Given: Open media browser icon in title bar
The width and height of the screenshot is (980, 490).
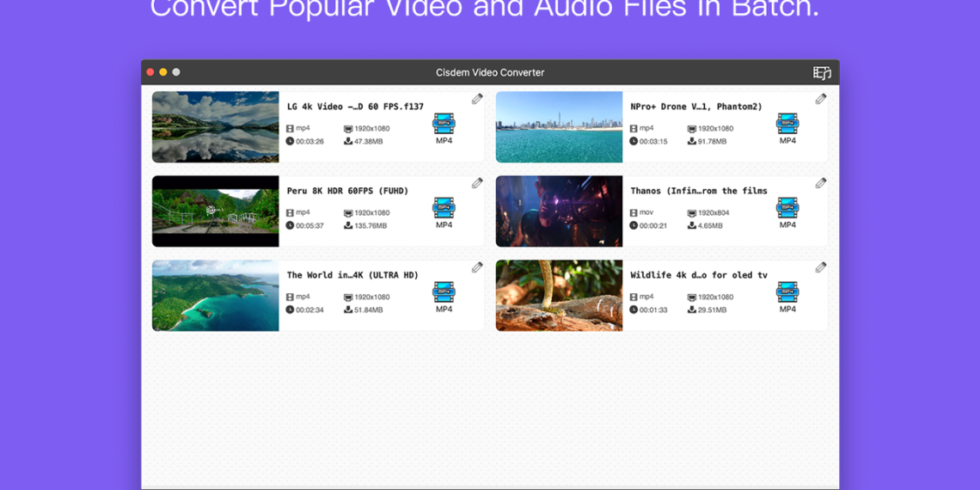Looking at the screenshot, I should pos(822,73).
